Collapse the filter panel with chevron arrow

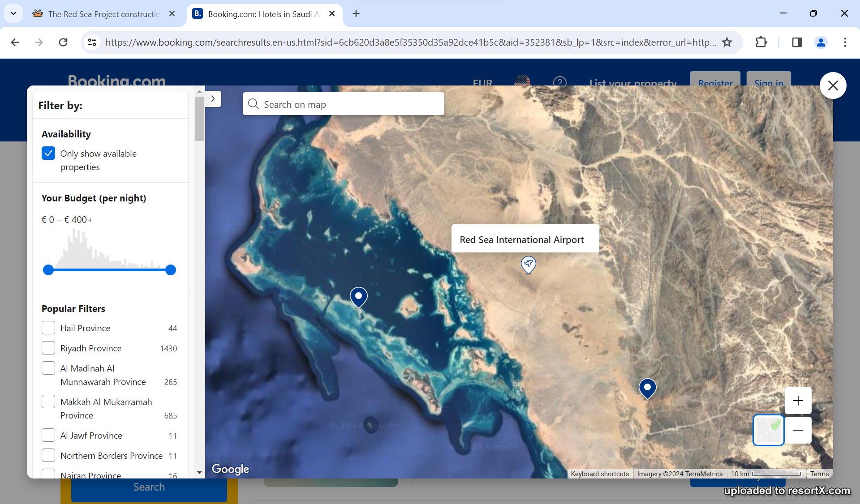[x=213, y=98]
